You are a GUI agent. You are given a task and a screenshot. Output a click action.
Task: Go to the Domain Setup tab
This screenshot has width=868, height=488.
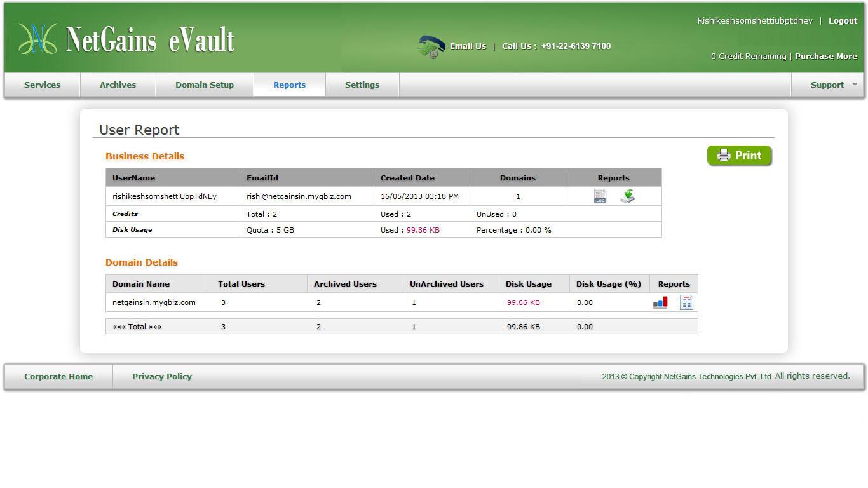pos(205,85)
